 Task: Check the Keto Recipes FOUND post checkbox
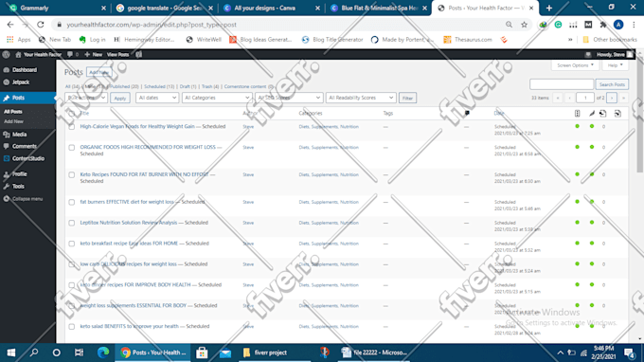(72, 175)
